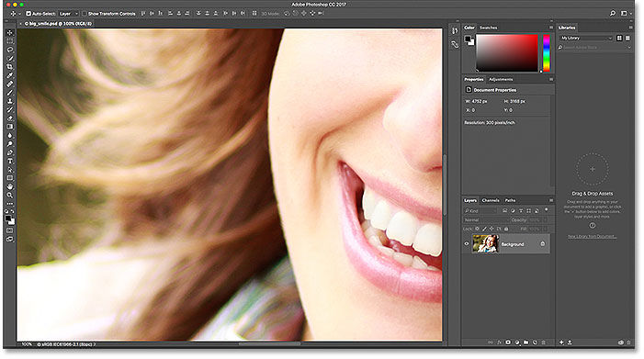Enable Show Transform Controls checkbox

tap(85, 14)
